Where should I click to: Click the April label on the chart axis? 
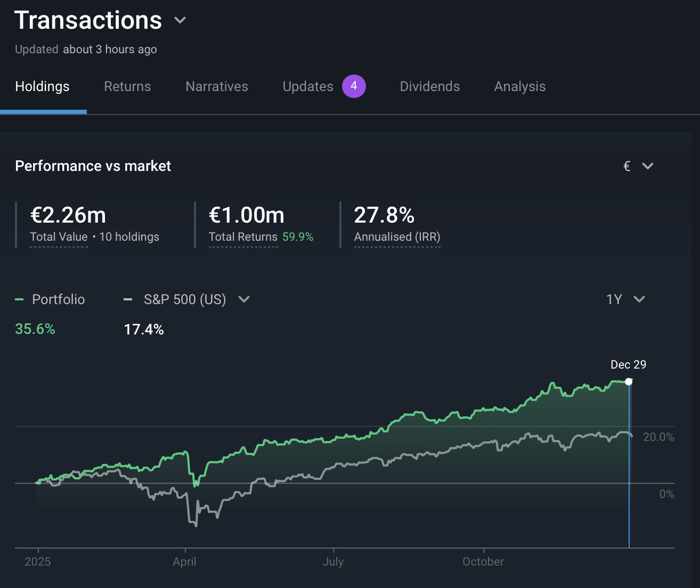click(184, 561)
